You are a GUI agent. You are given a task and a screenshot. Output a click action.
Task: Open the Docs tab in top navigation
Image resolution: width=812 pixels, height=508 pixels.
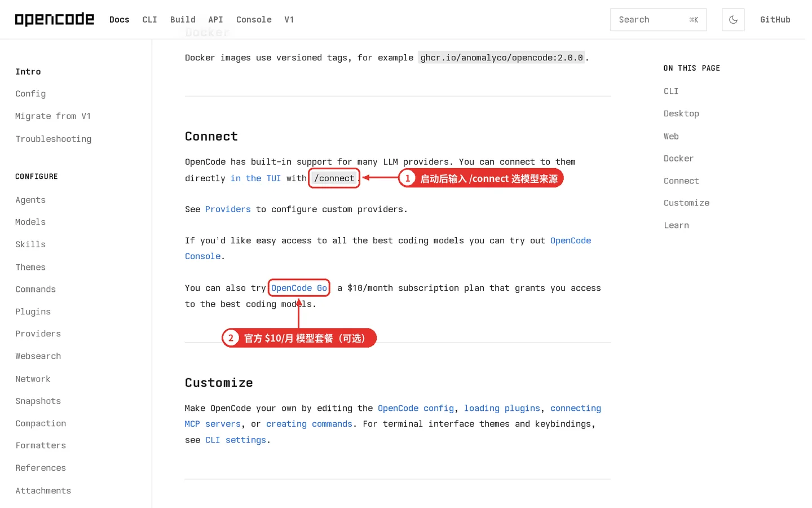120,20
